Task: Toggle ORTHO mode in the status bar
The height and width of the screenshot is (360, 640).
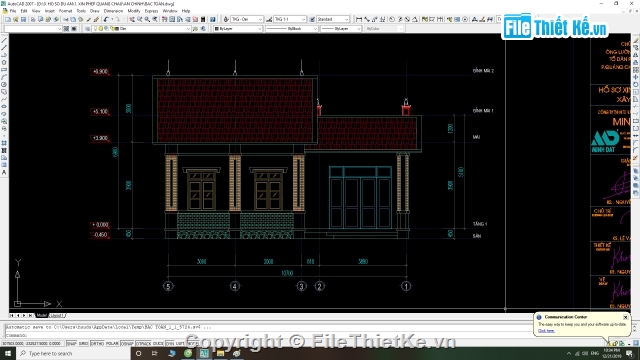Action: pos(97,344)
